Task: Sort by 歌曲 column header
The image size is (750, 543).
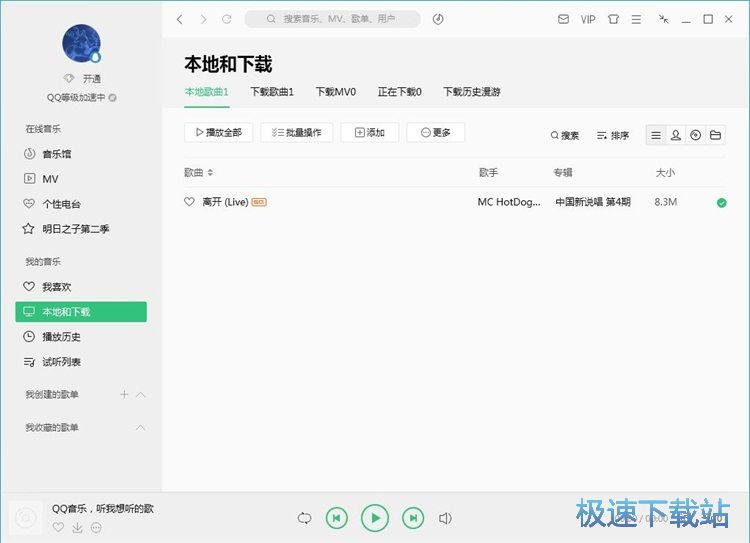Action: click(199, 173)
